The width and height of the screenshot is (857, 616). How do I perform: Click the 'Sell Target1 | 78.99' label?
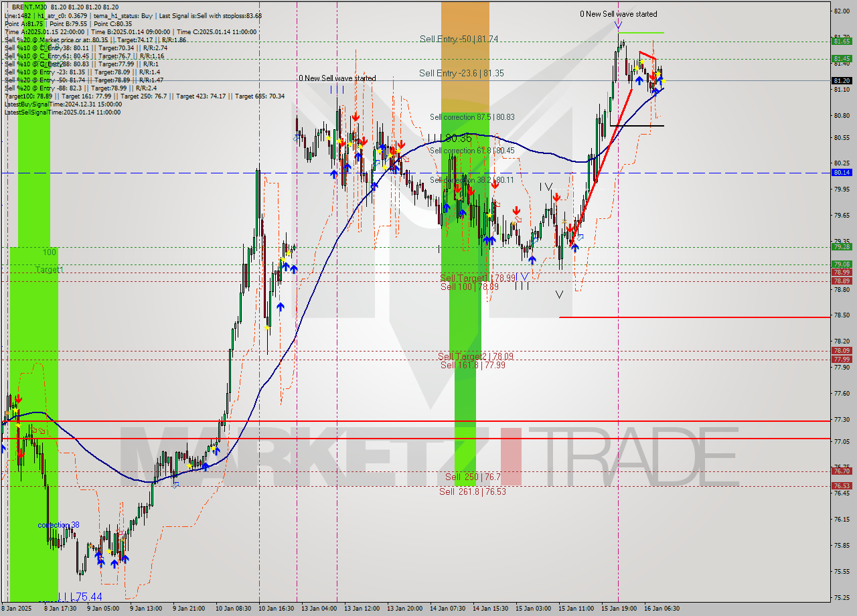tap(477, 278)
